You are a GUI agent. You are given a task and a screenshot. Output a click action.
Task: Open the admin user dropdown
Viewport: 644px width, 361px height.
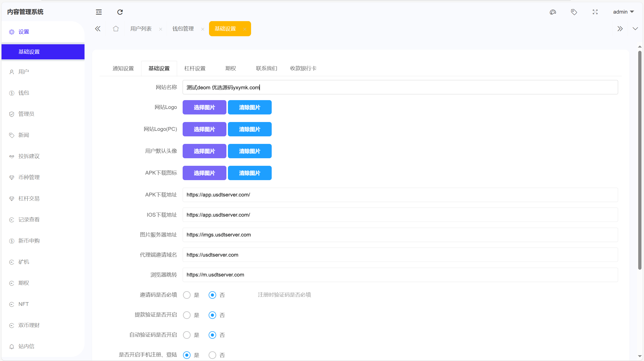(623, 12)
